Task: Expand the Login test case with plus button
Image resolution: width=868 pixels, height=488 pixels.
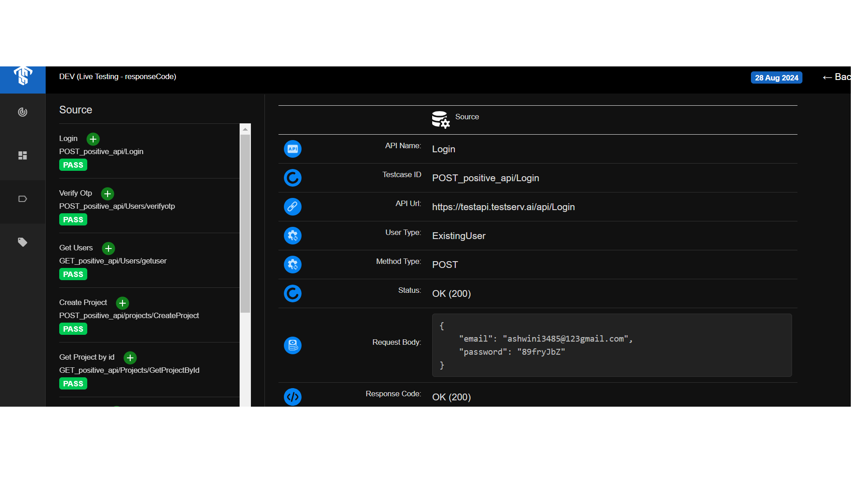Action: tap(93, 139)
